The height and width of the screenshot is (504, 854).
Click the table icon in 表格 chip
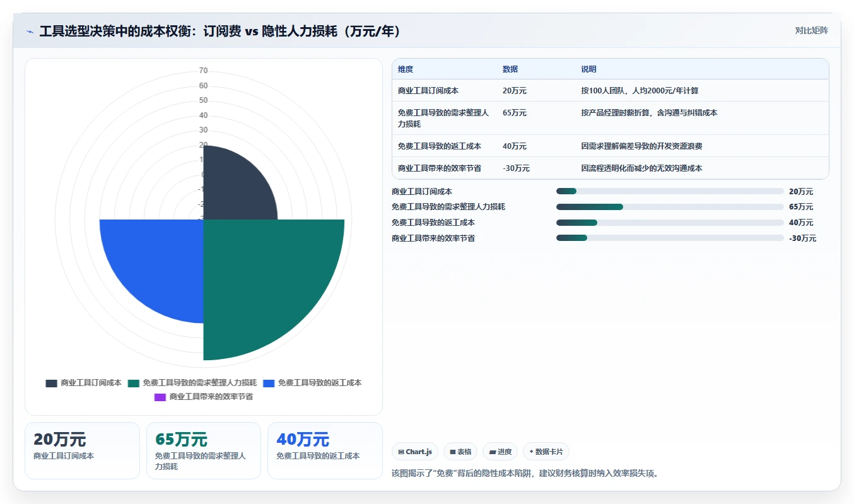click(x=453, y=452)
